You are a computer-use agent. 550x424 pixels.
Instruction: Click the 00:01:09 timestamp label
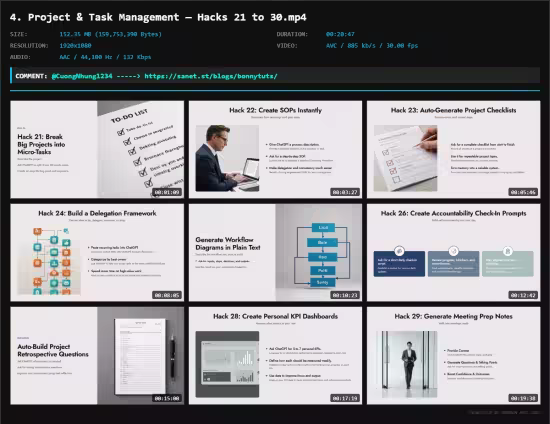[167, 192]
